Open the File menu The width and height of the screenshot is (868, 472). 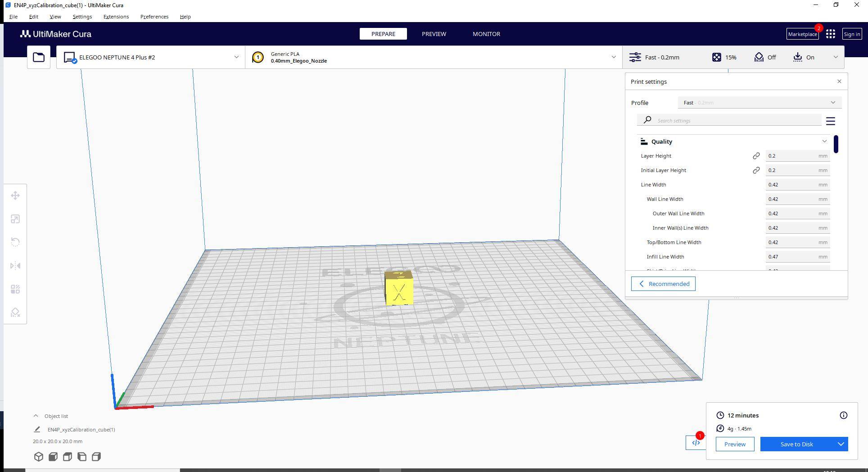(14, 17)
